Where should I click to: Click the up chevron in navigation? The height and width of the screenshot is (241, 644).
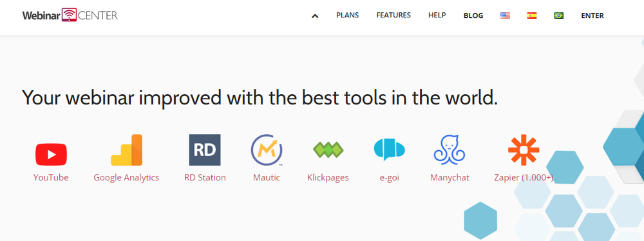(x=315, y=16)
